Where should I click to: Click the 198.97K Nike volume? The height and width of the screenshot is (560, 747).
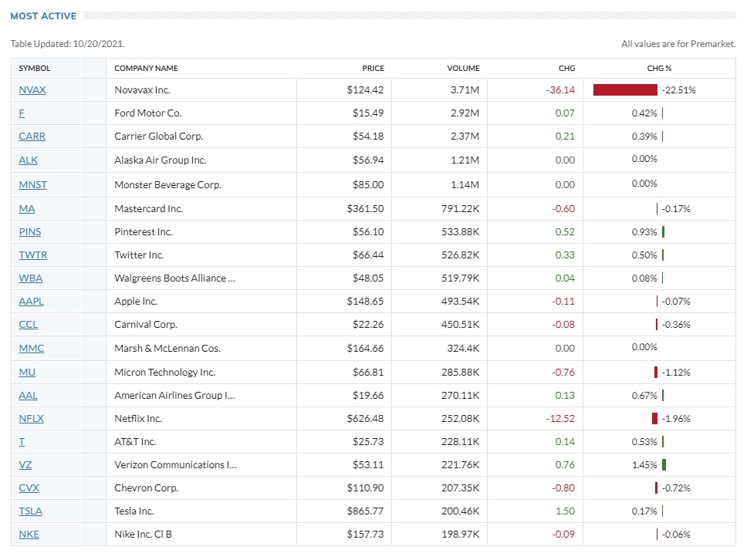(x=460, y=535)
